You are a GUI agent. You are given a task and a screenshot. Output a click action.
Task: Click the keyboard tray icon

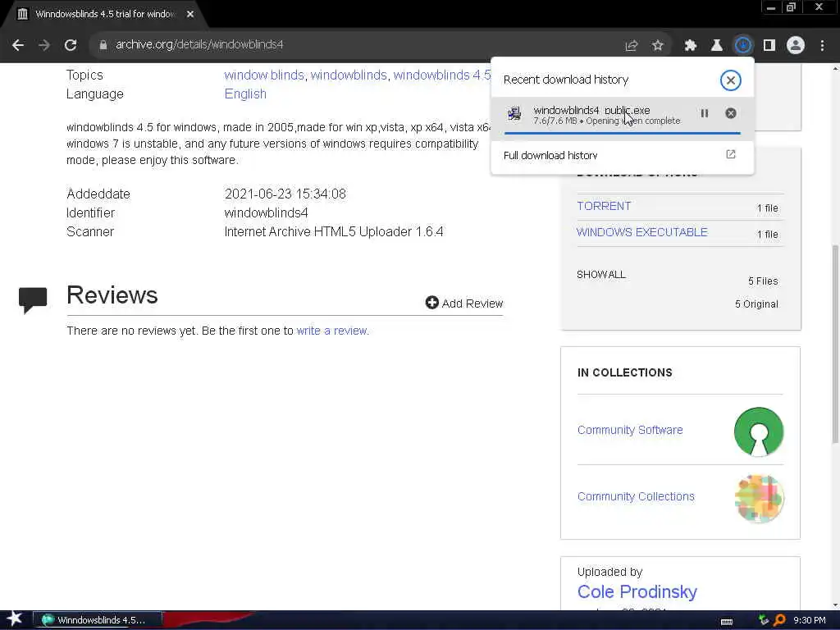pos(727,621)
